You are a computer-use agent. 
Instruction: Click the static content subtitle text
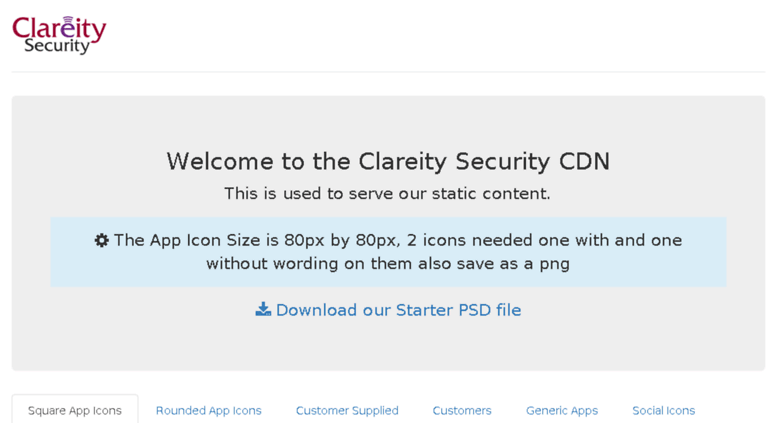coord(387,193)
